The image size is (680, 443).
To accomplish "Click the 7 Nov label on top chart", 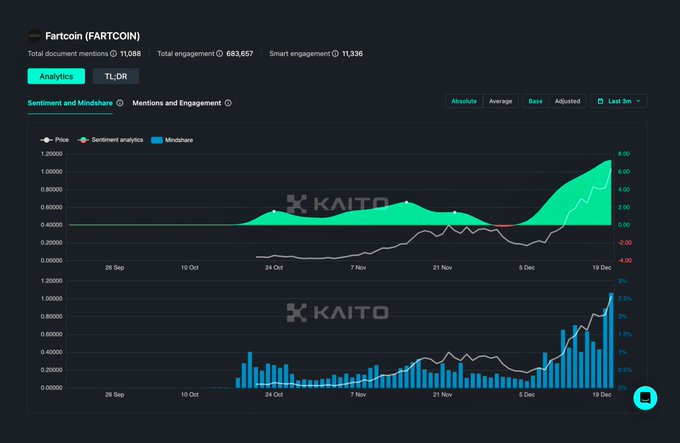I will tap(358, 268).
